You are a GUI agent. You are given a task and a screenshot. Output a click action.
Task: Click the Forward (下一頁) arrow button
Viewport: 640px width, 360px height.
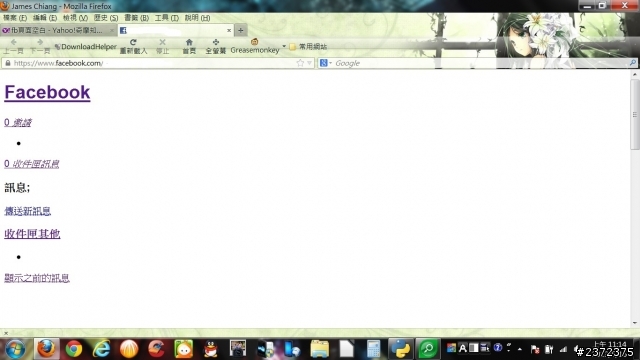(x=40, y=46)
